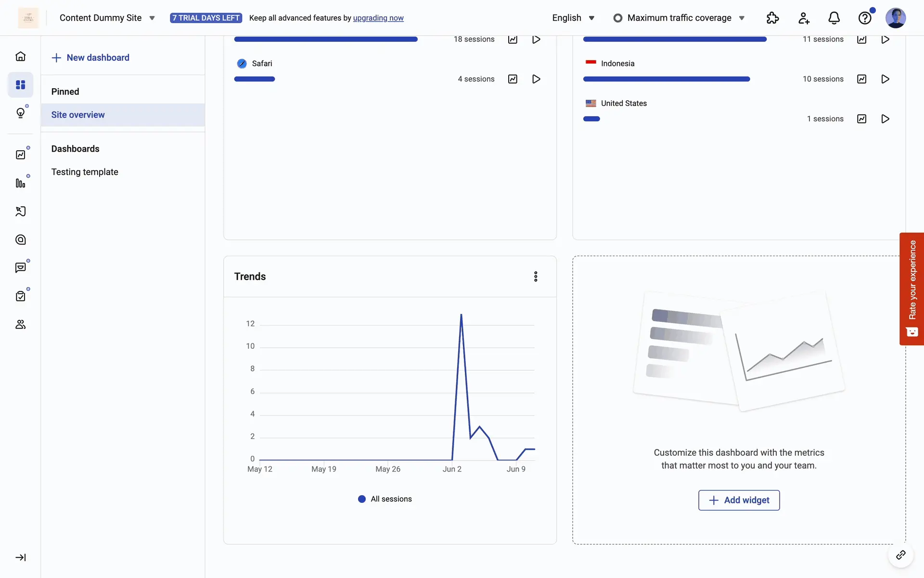Click the invite team member icon

(x=804, y=18)
